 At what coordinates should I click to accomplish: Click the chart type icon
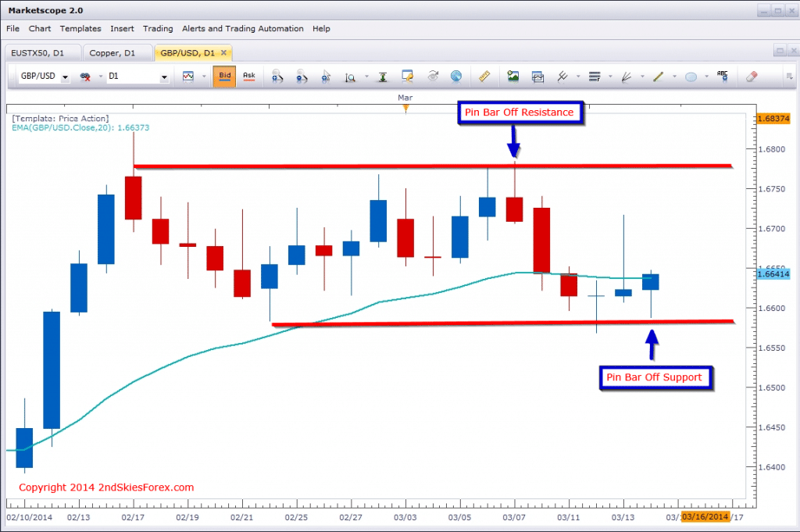click(188, 77)
